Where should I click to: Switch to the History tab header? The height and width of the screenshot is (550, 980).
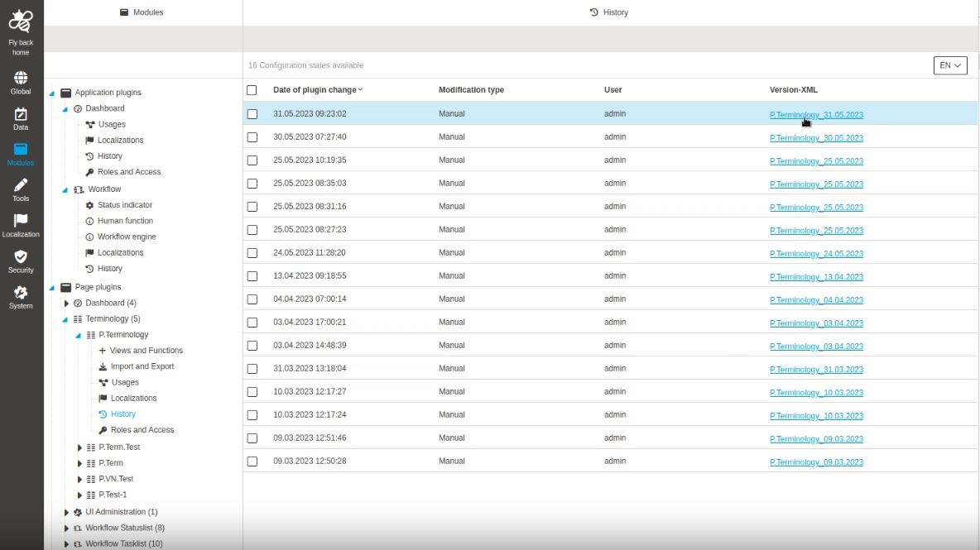(x=609, y=12)
